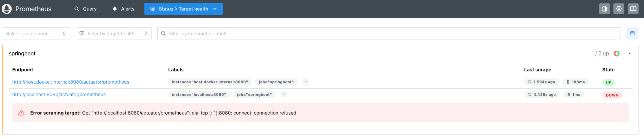Click the pool health ring indicator
The width and height of the screenshot is (644, 139).
click(x=616, y=53)
